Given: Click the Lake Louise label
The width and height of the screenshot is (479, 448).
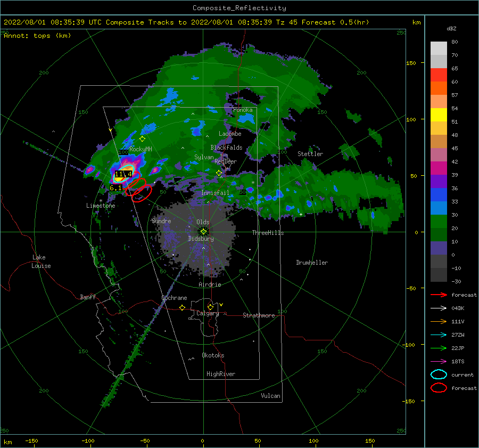Looking at the screenshot, I should coord(41,262).
